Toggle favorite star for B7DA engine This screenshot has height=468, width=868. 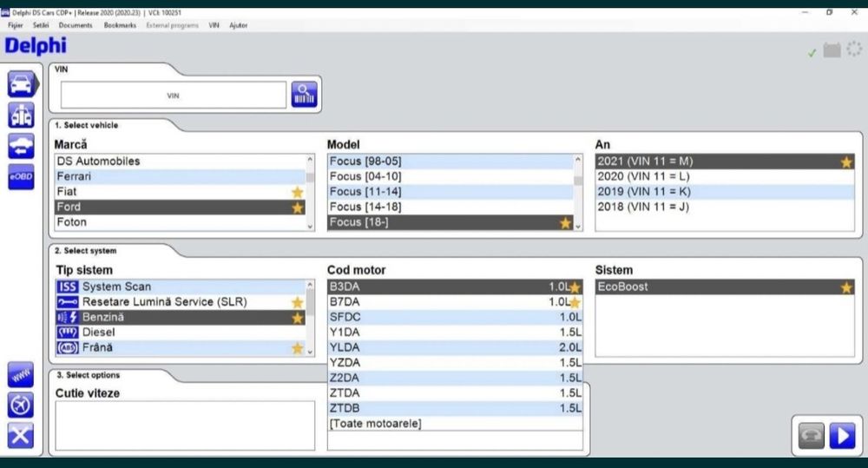coord(575,302)
